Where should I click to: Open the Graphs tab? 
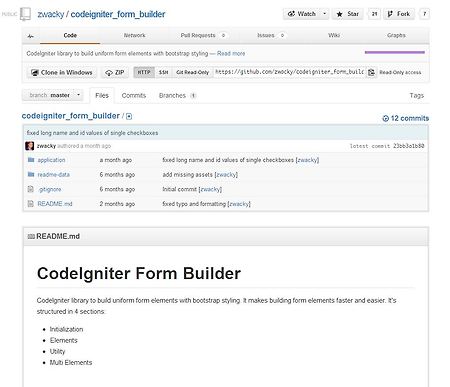point(396,35)
